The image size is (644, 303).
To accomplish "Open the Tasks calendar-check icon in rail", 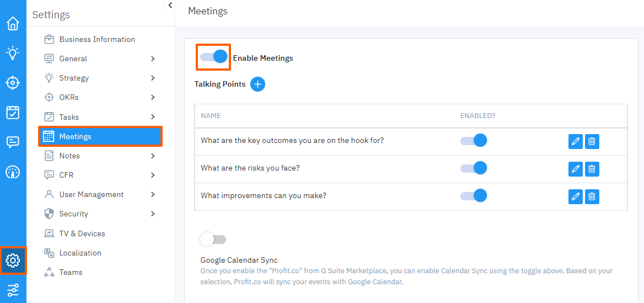I will pos(13,113).
